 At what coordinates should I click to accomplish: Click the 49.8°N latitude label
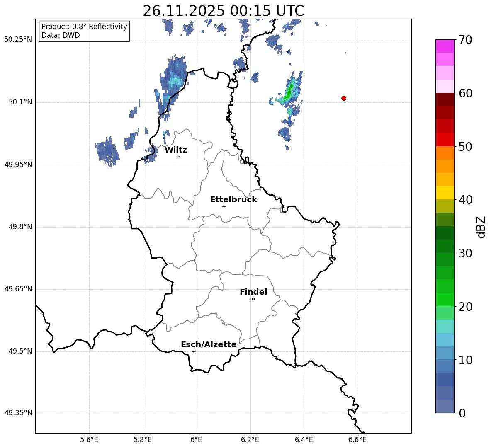20,227
